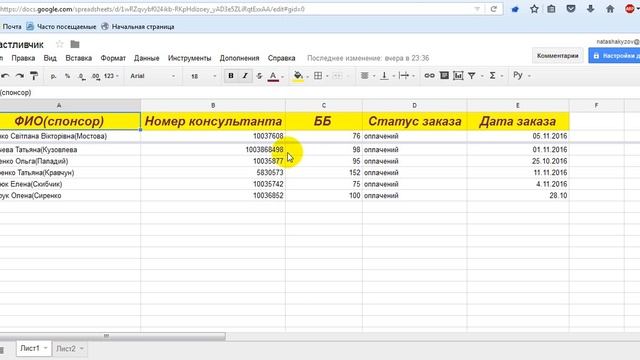This screenshot has width=640, height=360.
Task: Open the Вставка menu
Action: (78, 58)
